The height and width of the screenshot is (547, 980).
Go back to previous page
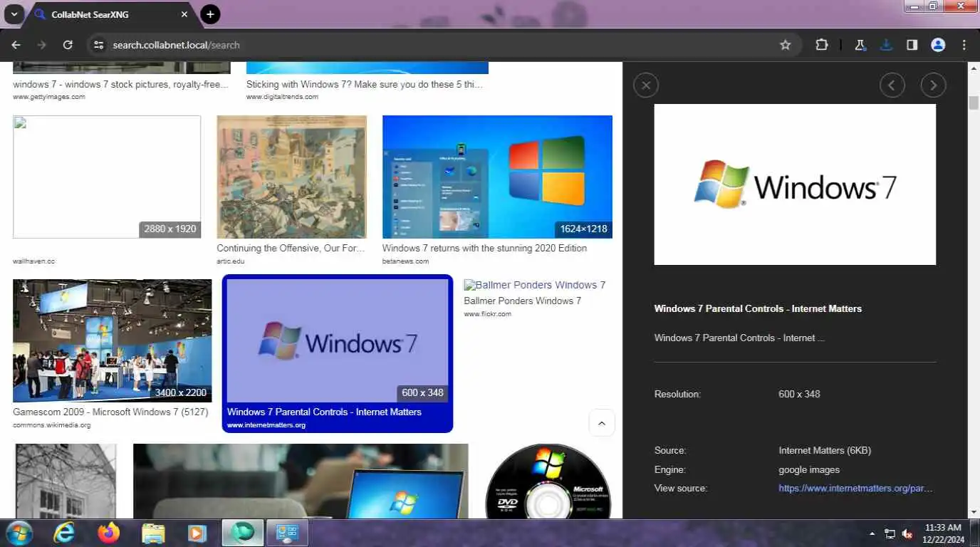16,45
